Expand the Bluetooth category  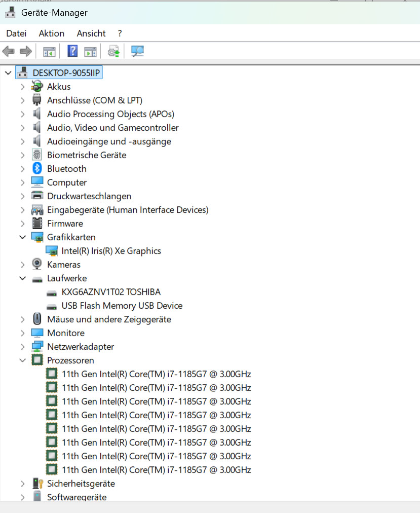(x=23, y=169)
